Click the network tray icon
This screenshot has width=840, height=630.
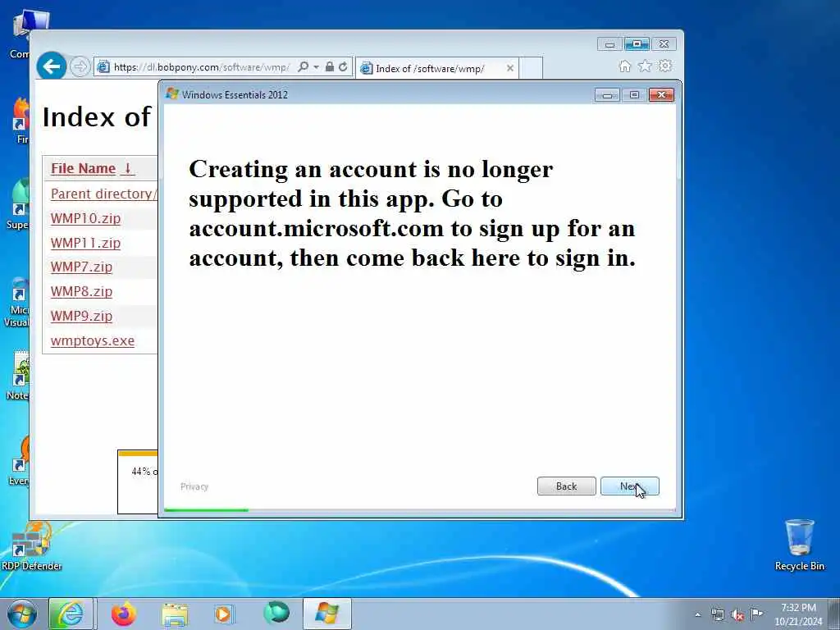[x=718, y=614]
